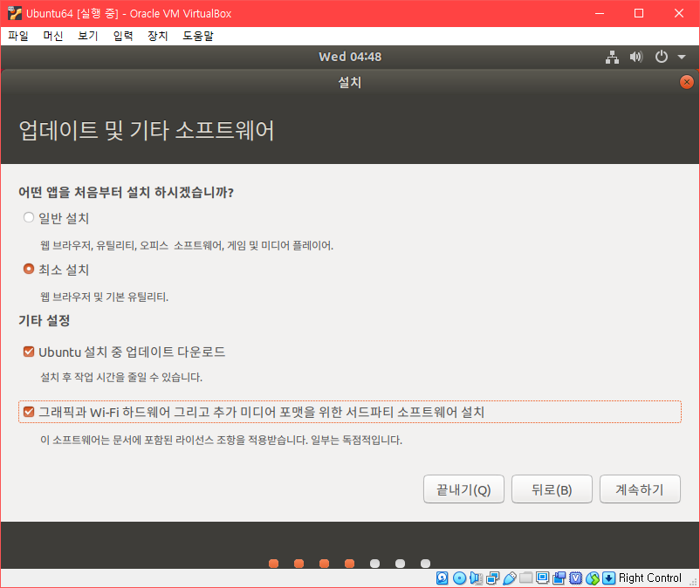Close the installer with orange X button

point(687,82)
